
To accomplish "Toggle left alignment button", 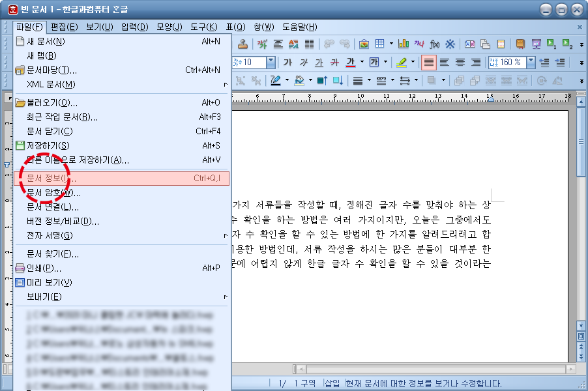I will point(445,62).
